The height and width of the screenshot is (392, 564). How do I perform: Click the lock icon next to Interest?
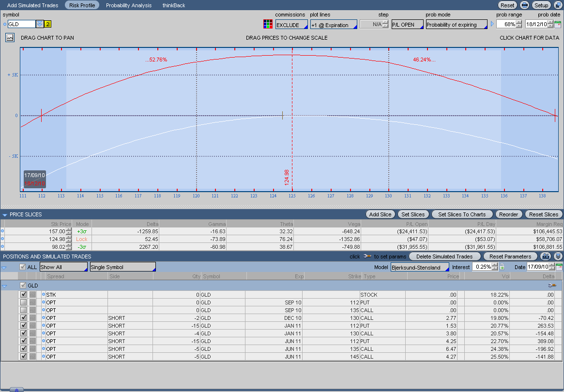tap(502, 267)
